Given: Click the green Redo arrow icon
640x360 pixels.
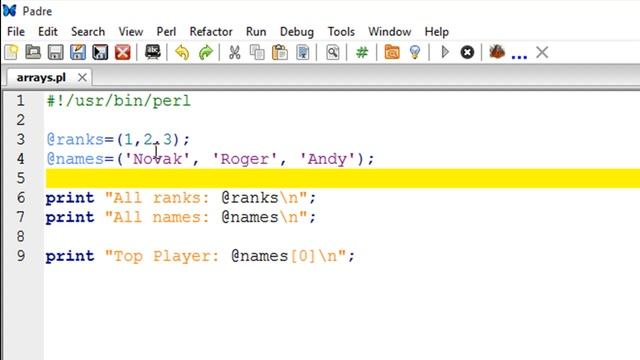Looking at the screenshot, I should 206,53.
